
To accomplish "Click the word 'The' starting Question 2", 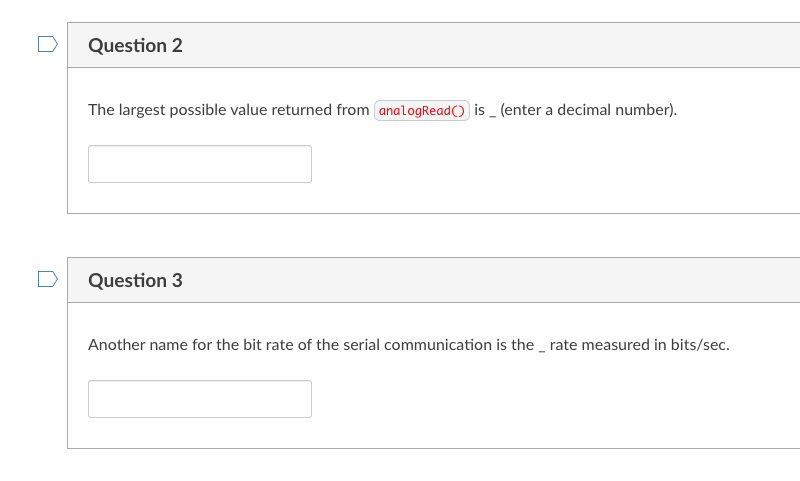I will [x=101, y=110].
